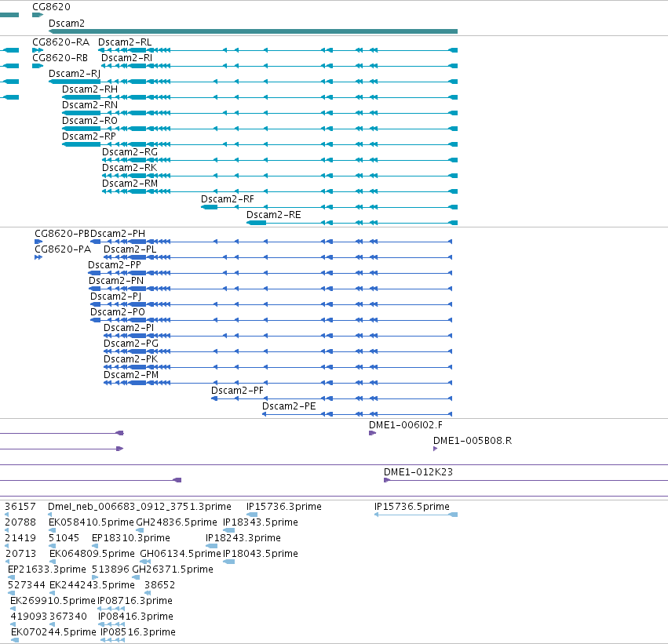Image resolution: width=668 pixels, height=644 pixels.
Task: Click the CG8620-PA protein label
Action: tap(63, 249)
